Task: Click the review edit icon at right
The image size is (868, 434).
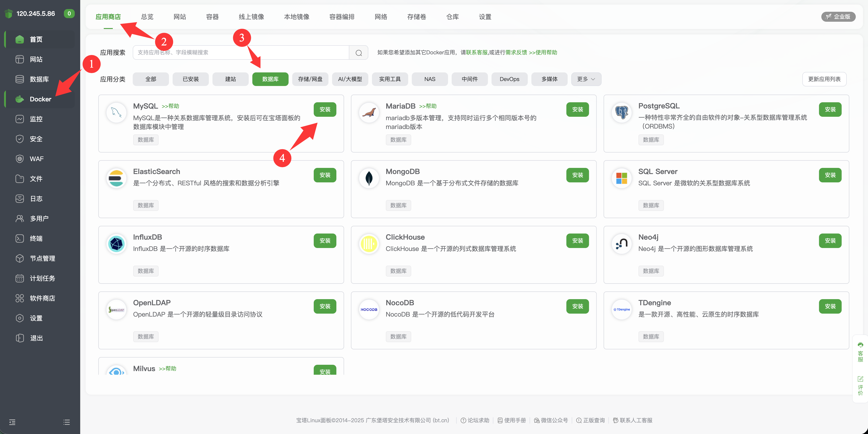Action: (x=860, y=379)
